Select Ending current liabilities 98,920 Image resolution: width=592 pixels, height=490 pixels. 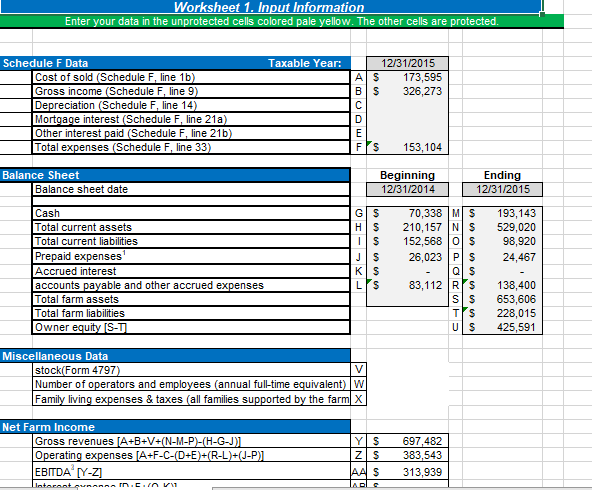[x=503, y=241]
